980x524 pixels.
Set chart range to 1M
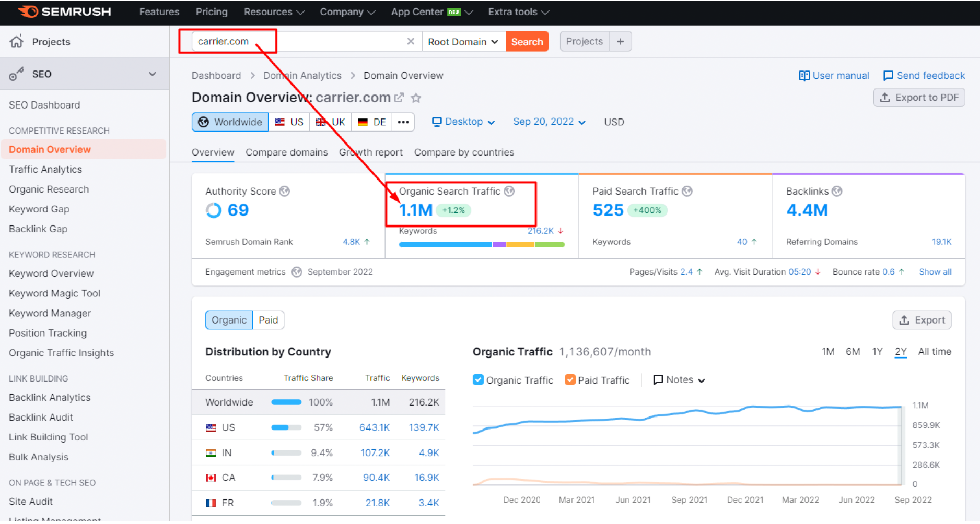828,352
